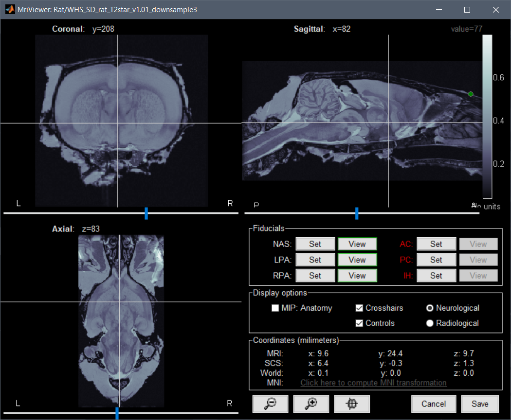Open the MriViewer title bar system icon

(x=10, y=9)
